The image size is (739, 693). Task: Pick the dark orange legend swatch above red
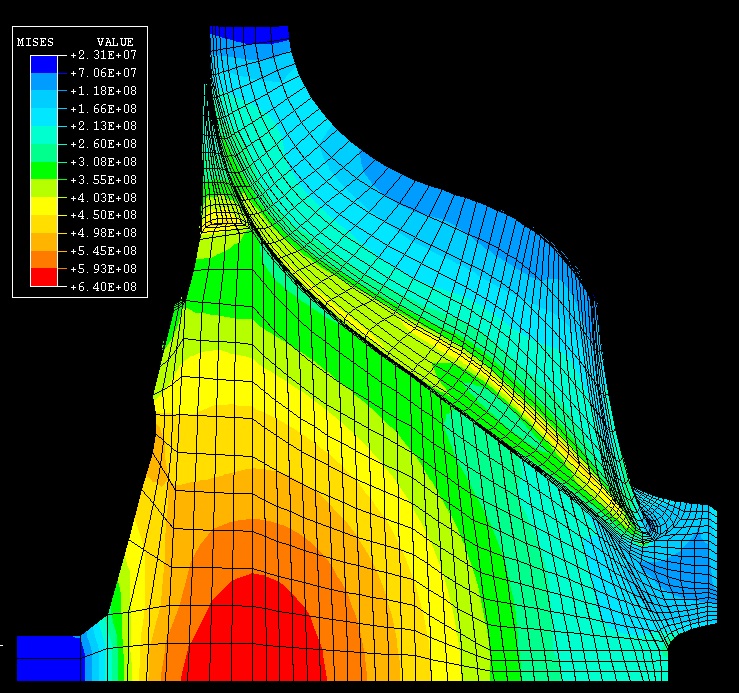pos(44,259)
